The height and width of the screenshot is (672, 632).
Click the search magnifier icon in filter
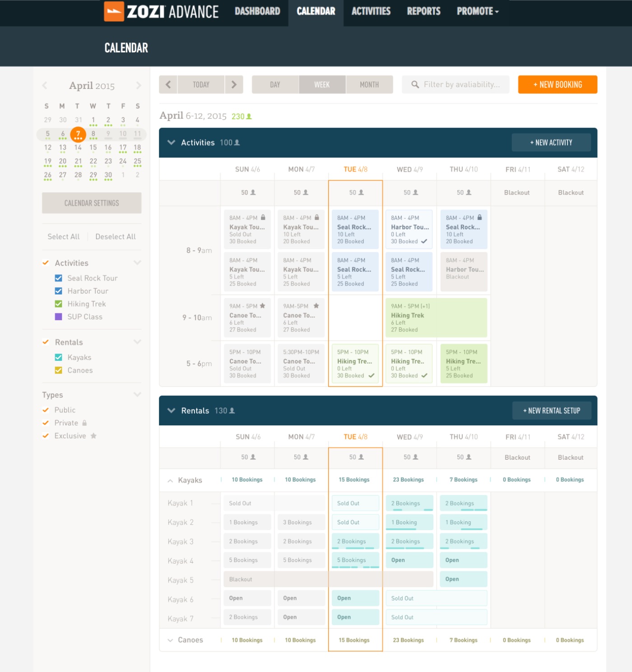[415, 84]
